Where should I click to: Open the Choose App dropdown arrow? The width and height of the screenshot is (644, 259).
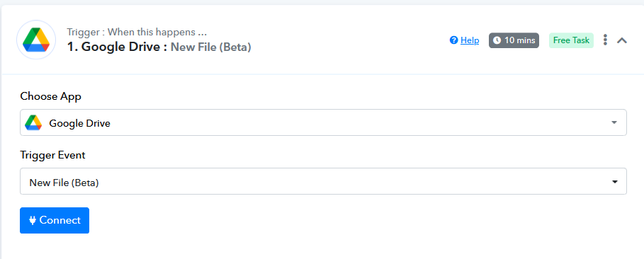[x=614, y=122]
